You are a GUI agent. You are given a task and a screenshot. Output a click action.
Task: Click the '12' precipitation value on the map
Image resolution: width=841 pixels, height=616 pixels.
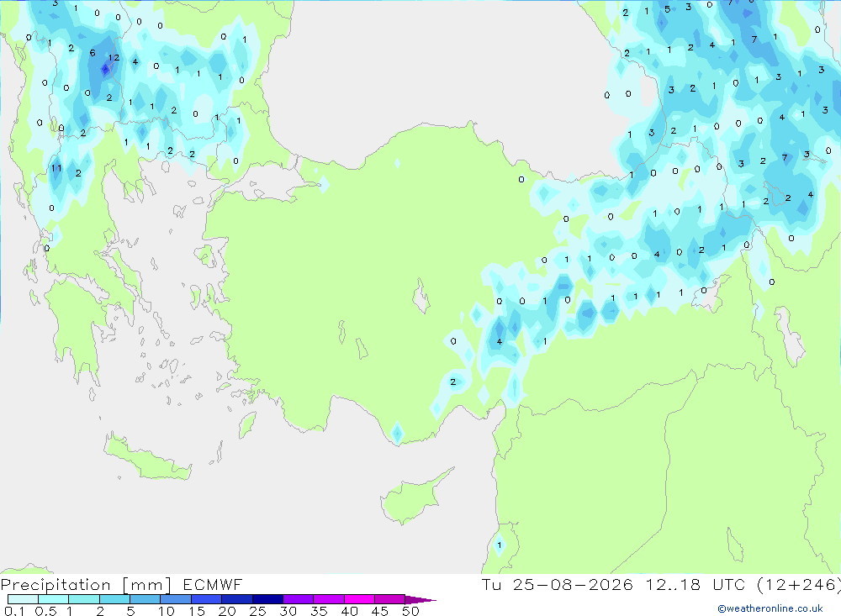(x=114, y=57)
